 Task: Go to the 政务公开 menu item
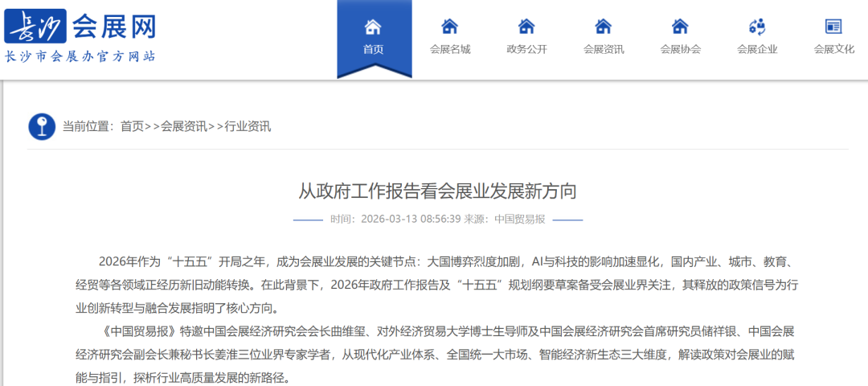527,49
